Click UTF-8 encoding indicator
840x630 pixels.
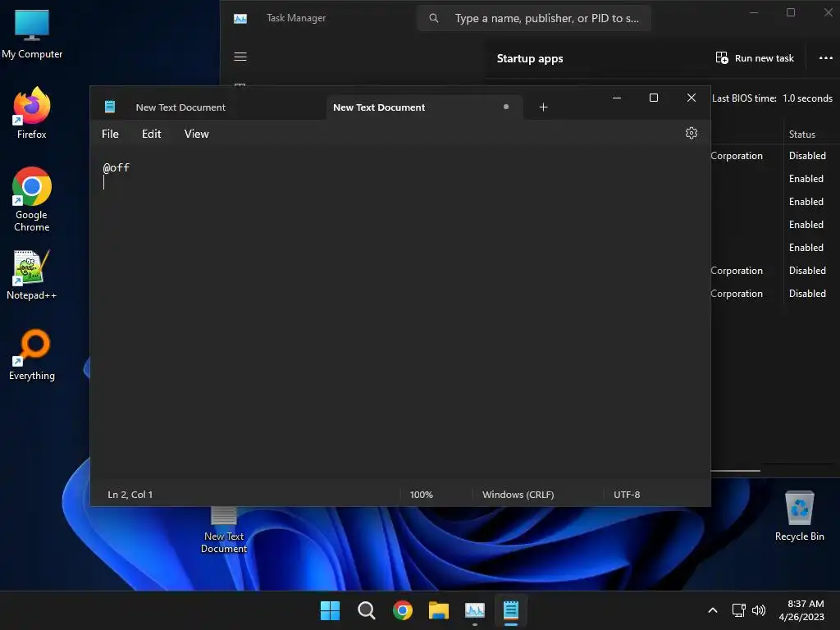tap(627, 495)
